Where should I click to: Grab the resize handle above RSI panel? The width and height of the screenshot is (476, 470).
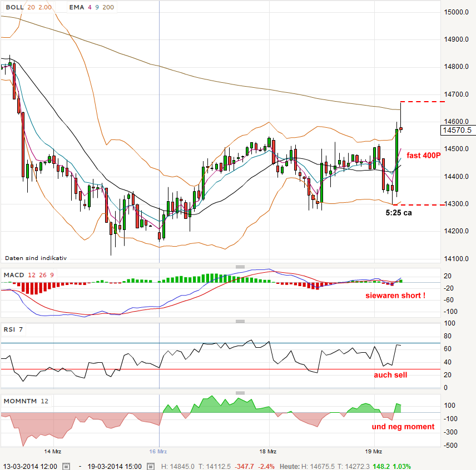(x=240, y=321)
